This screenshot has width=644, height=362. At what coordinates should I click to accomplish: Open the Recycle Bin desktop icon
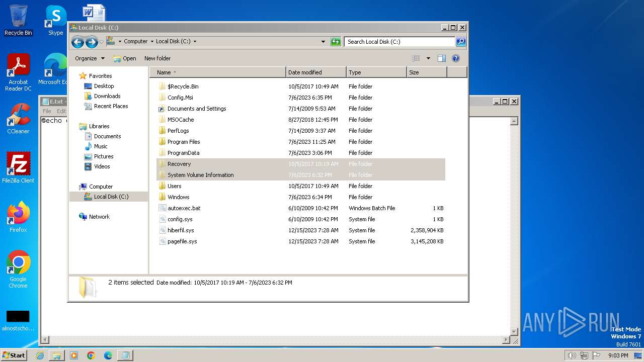click(18, 20)
